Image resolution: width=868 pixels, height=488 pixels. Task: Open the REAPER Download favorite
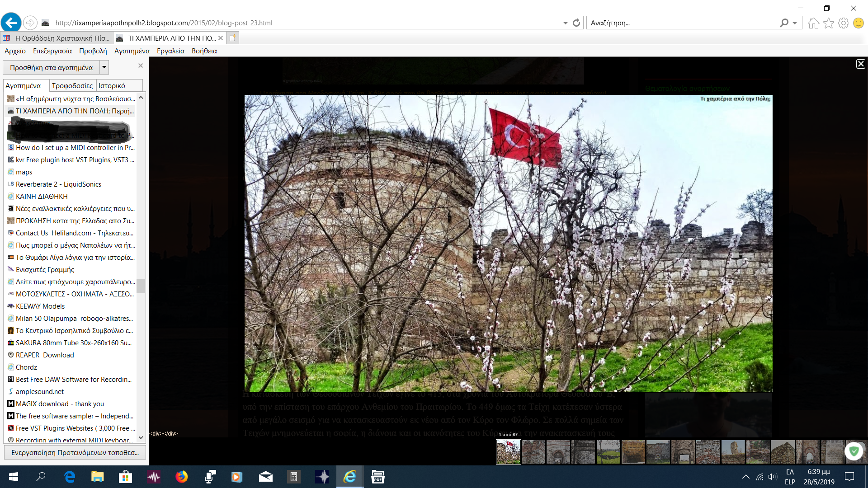pyautogui.click(x=45, y=355)
